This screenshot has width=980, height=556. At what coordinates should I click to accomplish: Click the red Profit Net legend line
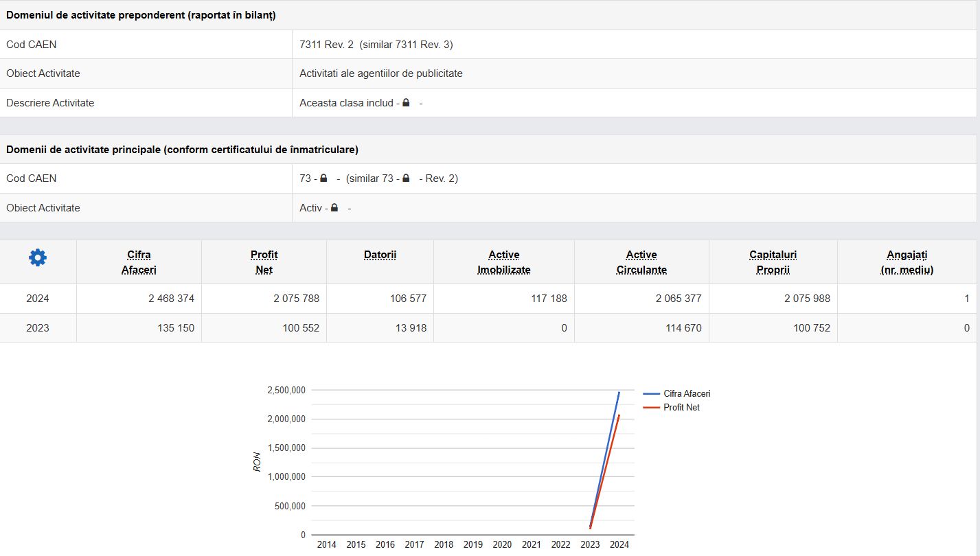pyautogui.click(x=651, y=408)
